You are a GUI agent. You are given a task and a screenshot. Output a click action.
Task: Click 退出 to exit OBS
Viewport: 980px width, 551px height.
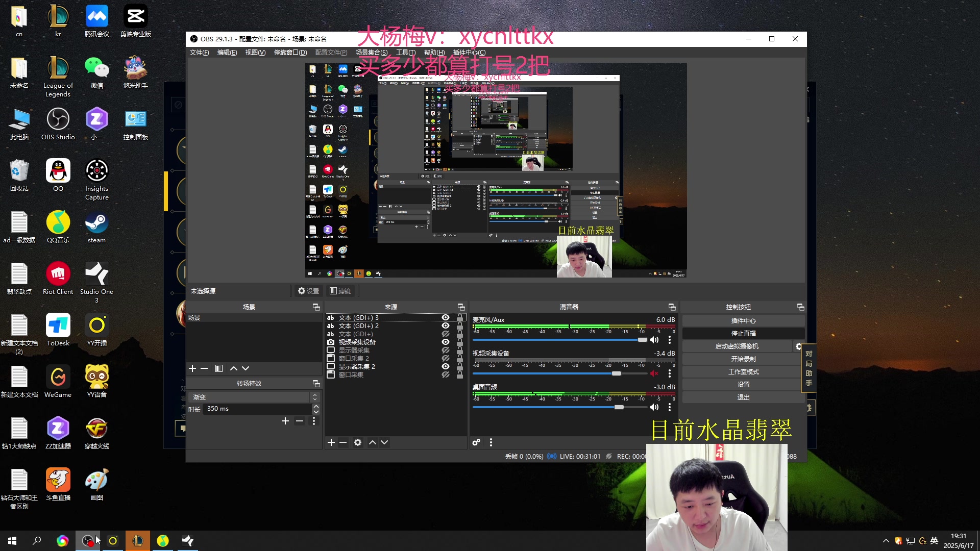[x=743, y=397]
